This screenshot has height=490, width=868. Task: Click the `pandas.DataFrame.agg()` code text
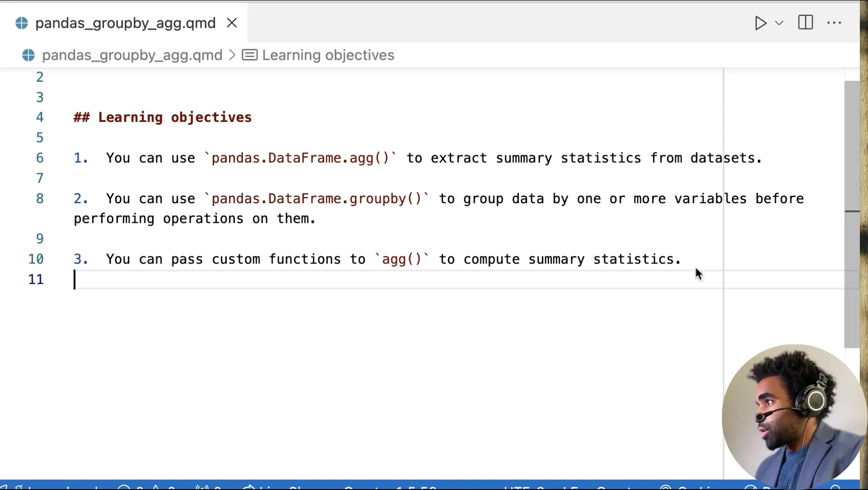301,158
